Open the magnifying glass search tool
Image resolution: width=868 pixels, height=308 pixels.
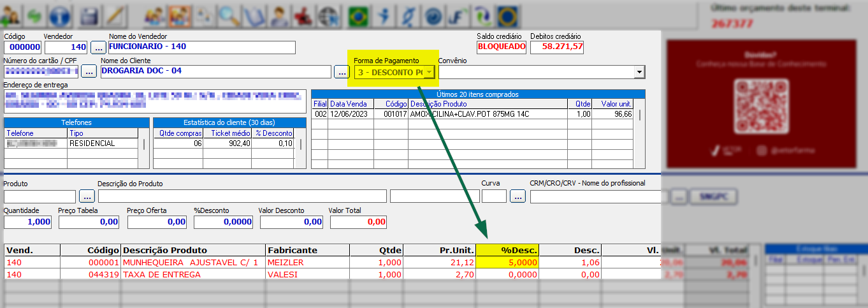(226, 14)
